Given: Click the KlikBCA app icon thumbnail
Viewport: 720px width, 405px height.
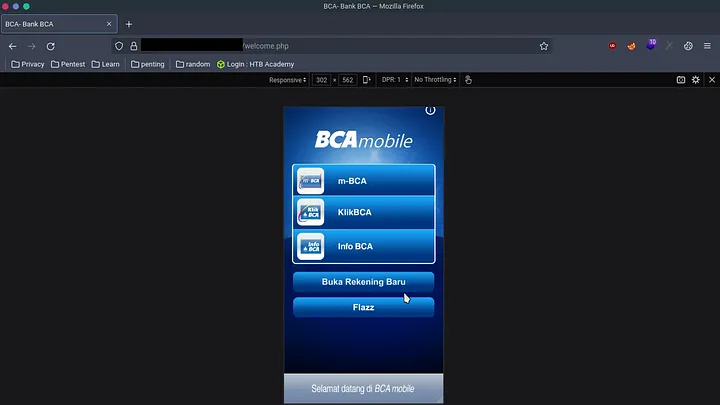Looking at the screenshot, I should click(310, 213).
